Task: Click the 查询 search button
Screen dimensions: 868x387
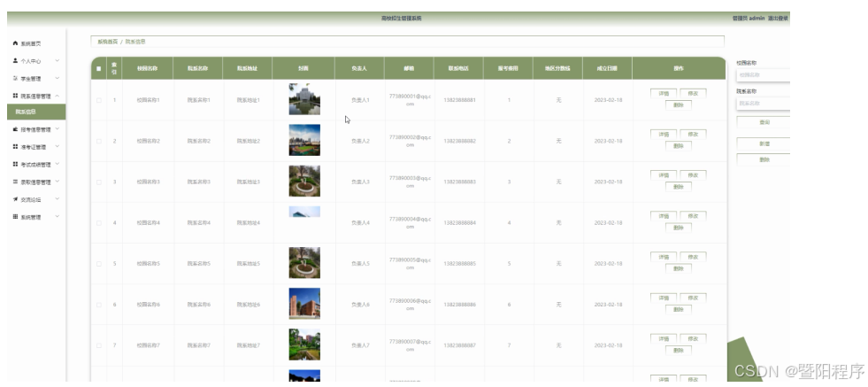Action: [764, 122]
